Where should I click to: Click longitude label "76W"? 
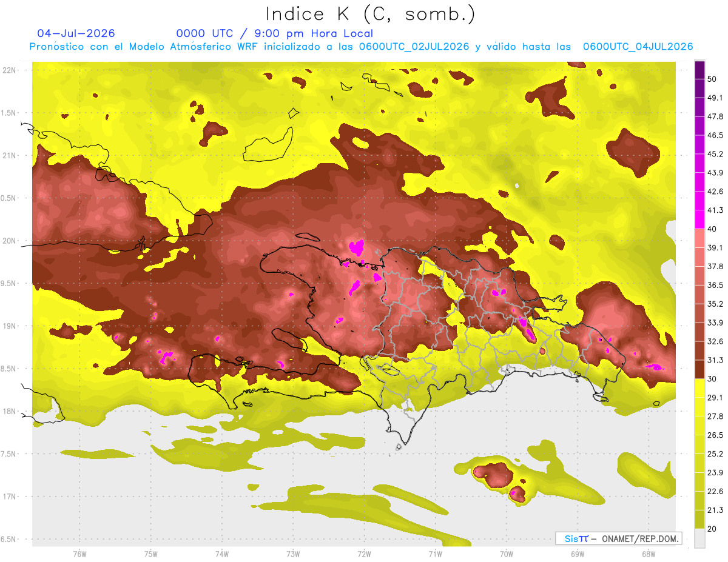[x=79, y=554]
